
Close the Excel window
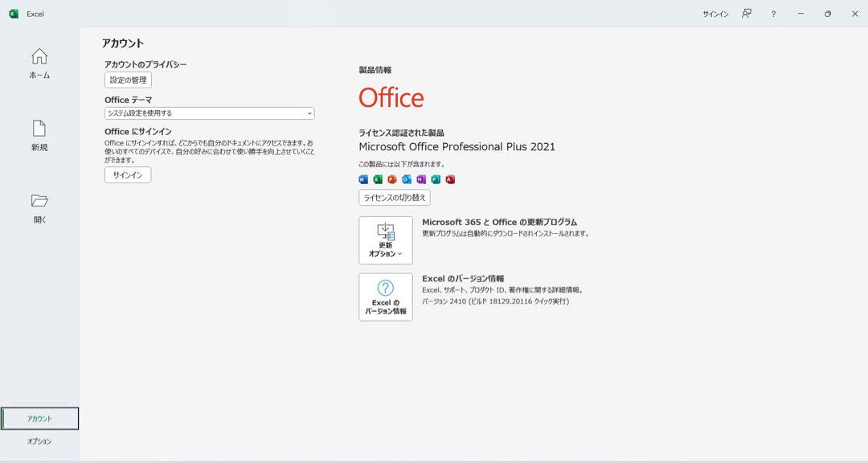854,14
